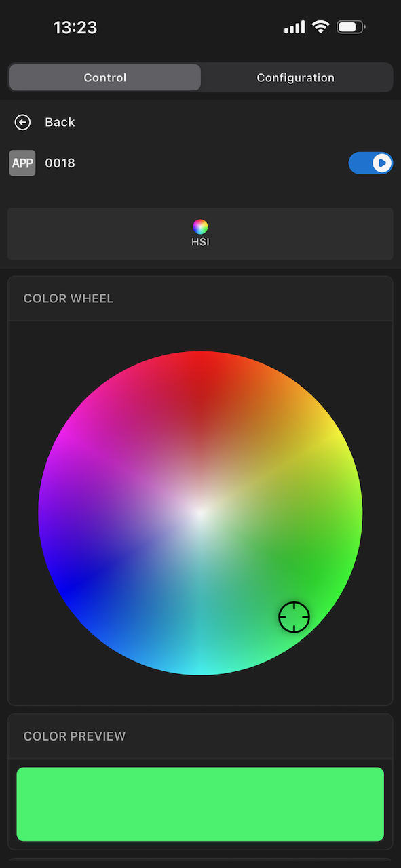Click the crosshair picker on the color wheel
Viewport: 401px width, 868px height.
294,617
